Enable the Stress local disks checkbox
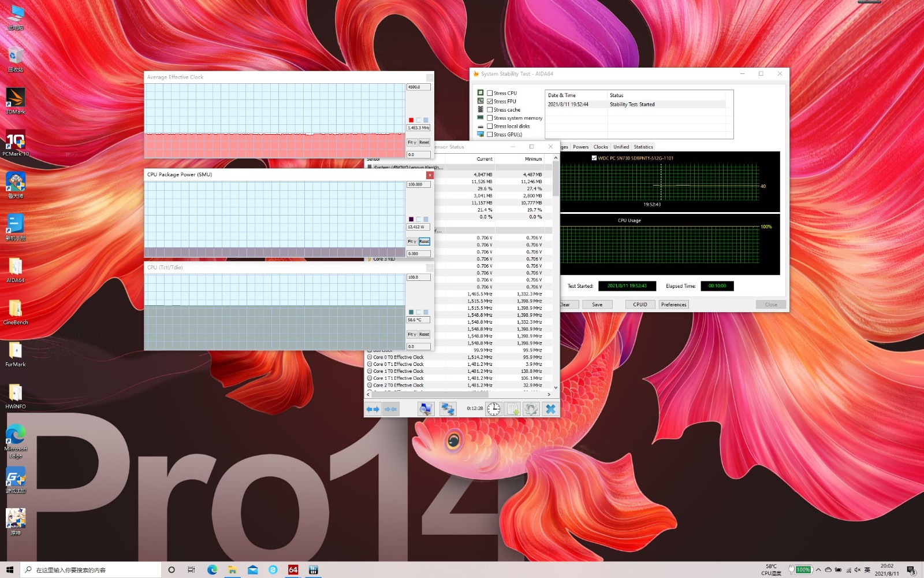This screenshot has width=924, height=578. pos(490,126)
